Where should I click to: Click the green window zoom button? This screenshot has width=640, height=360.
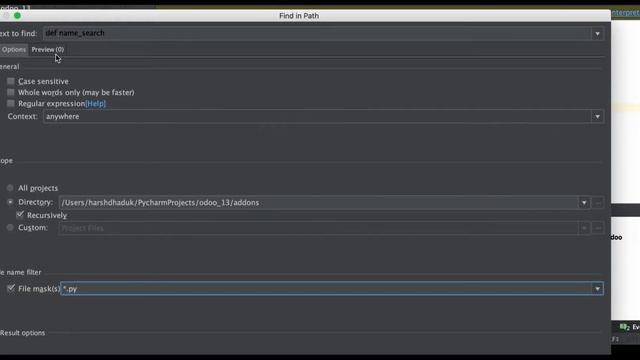pyautogui.click(x=17, y=16)
